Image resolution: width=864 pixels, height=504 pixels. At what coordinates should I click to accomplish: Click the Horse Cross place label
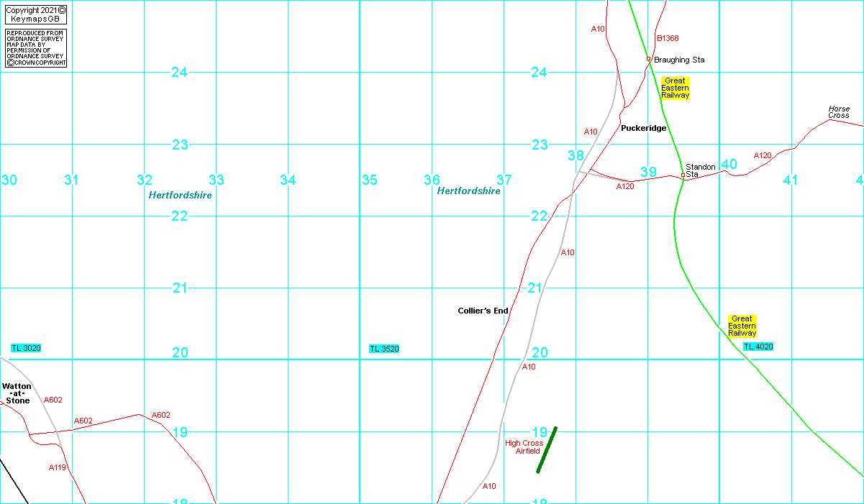click(838, 112)
